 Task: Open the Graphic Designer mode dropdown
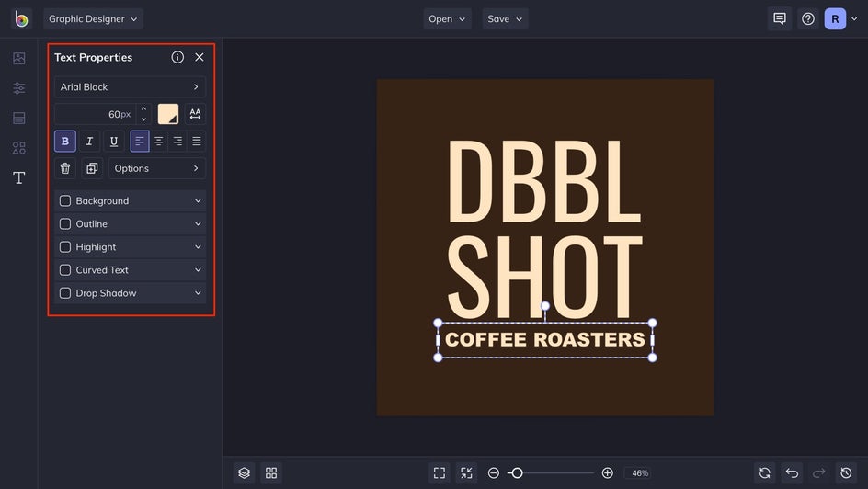[93, 18]
